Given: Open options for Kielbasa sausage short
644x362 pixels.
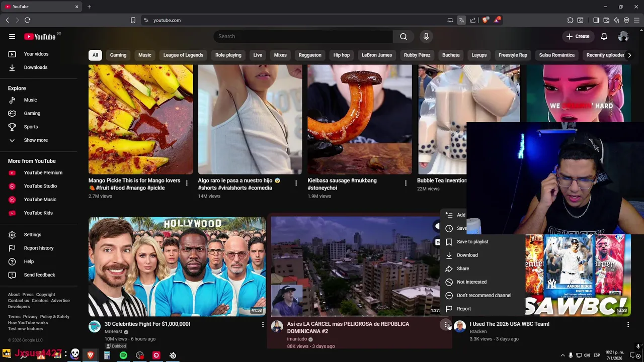Looking at the screenshot, I should coord(406,183).
